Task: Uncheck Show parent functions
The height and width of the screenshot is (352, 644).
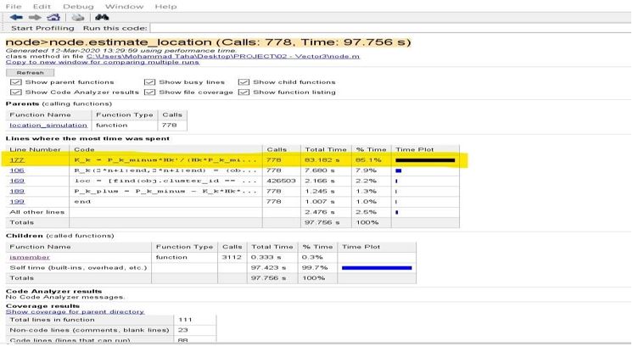Action: click(x=15, y=82)
